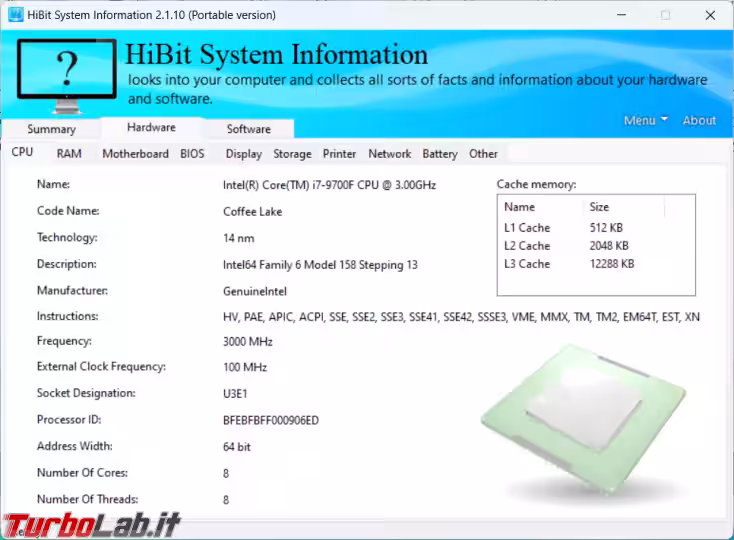Maximize the HiBit System Information window

pos(665,15)
